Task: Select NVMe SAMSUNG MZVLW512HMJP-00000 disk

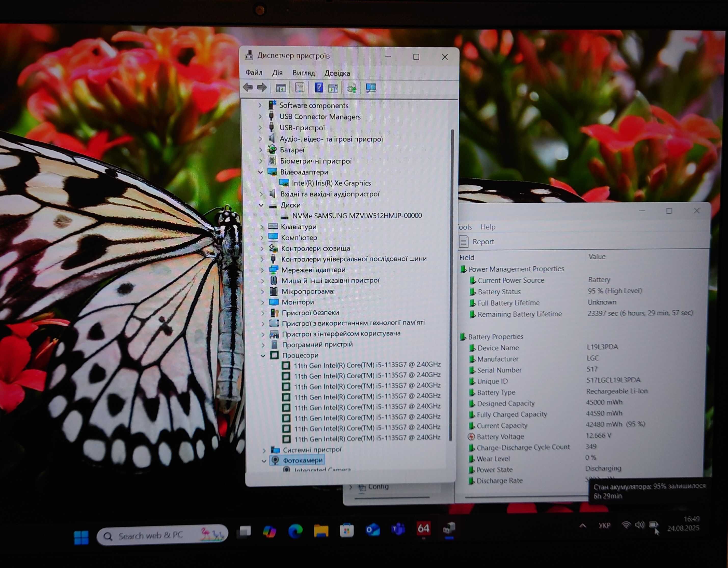Action: [x=357, y=216]
